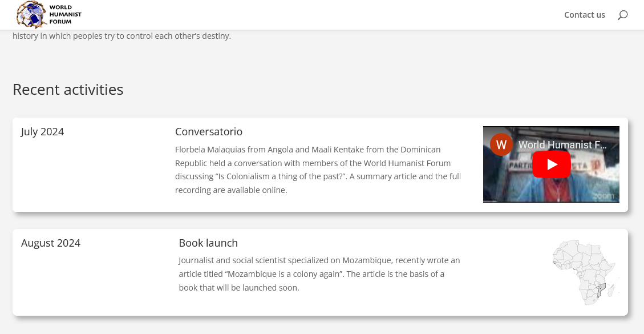Screen dimensions: 644x334
Task: Click the zoom watermark in video
Action: (604, 196)
